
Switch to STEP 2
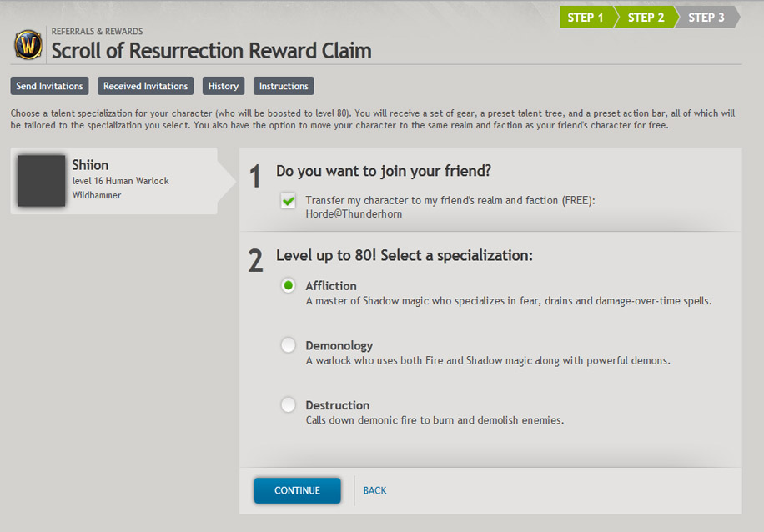coord(646,17)
